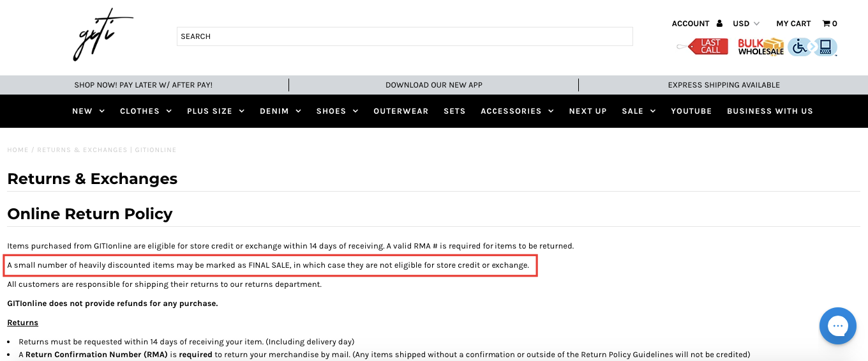Open the ACCOUNT link
Screen dimensions: 868x361
(x=691, y=24)
